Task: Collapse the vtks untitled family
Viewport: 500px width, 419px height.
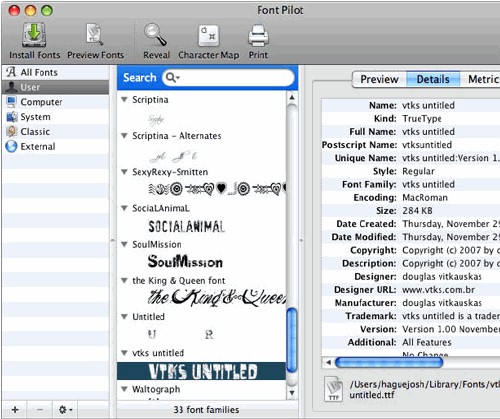Action: [x=124, y=353]
